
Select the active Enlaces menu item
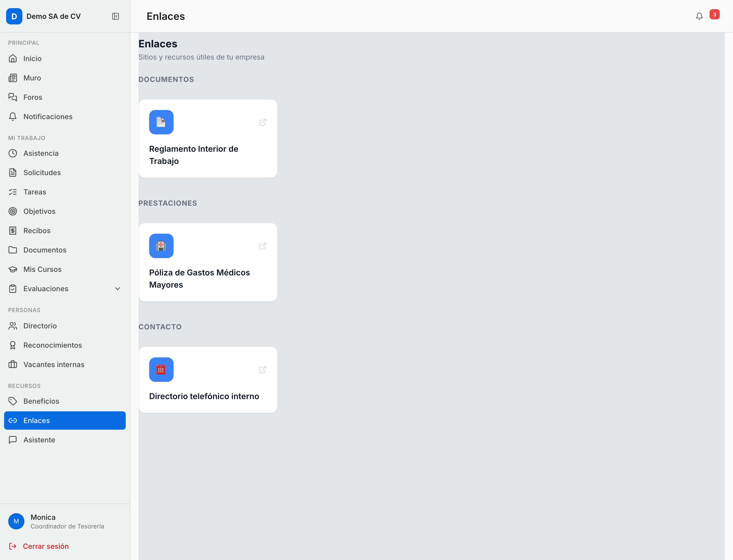click(65, 421)
